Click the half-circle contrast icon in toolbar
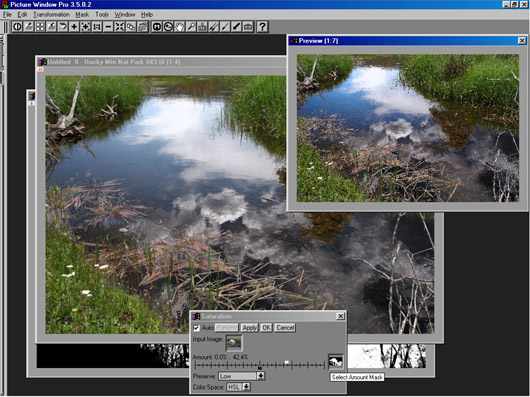 [x=17, y=27]
